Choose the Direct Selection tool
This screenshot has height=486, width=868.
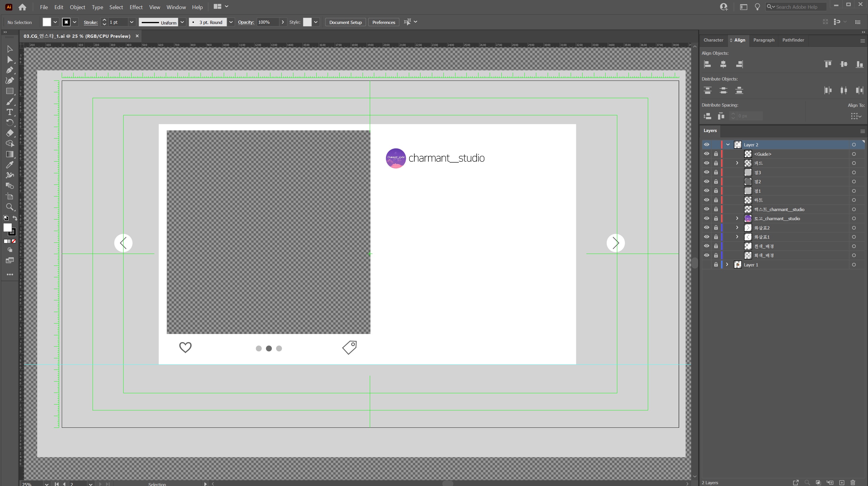click(9, 60)
